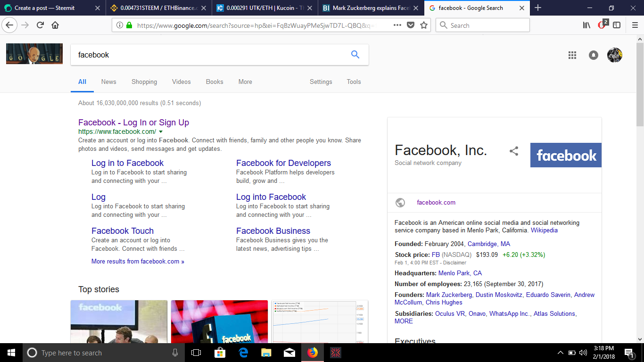
Task: Click the blue Google search magnifier button
Action: pos(355,55)
